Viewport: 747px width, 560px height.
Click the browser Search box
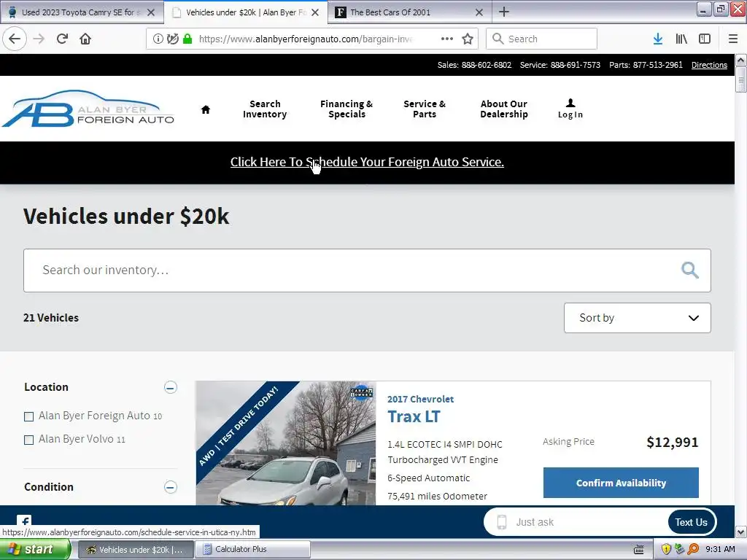[x=542, y=39]
